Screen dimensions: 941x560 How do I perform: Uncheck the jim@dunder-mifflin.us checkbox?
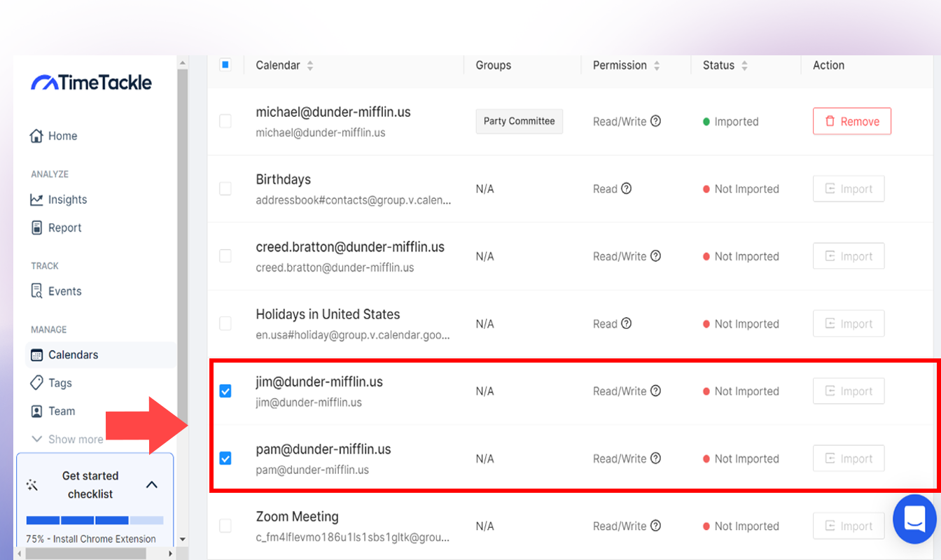tap(225, 391)
